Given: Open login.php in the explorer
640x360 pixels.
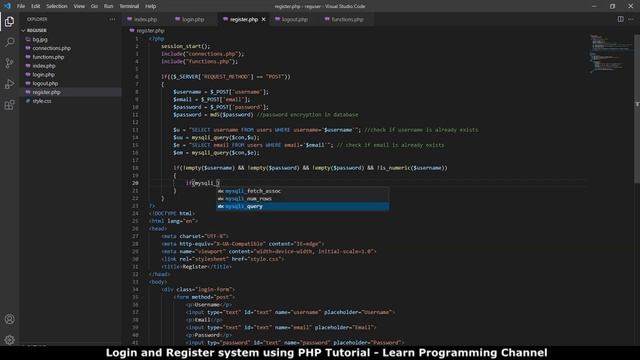Looking at the screenshot, I should click(43, 75).
